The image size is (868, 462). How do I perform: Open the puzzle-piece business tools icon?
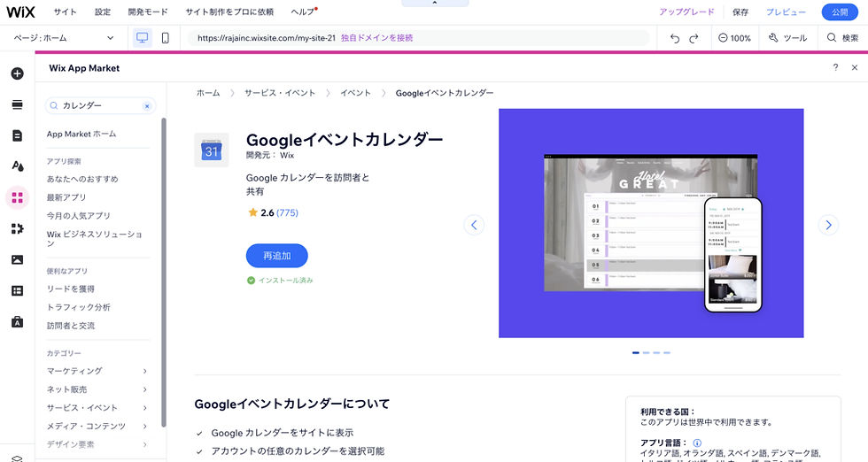click(x=17, y=228)
